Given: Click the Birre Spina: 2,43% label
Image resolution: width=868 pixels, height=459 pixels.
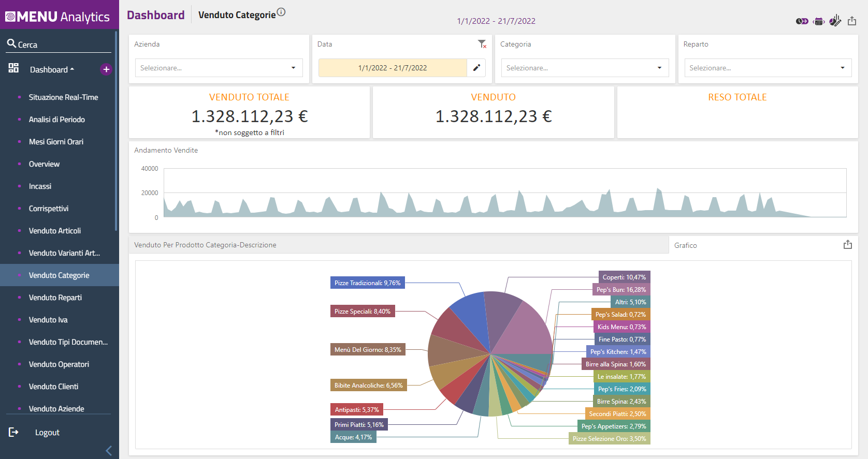Looking at the screenshot, I should click(x=621, y=401).
